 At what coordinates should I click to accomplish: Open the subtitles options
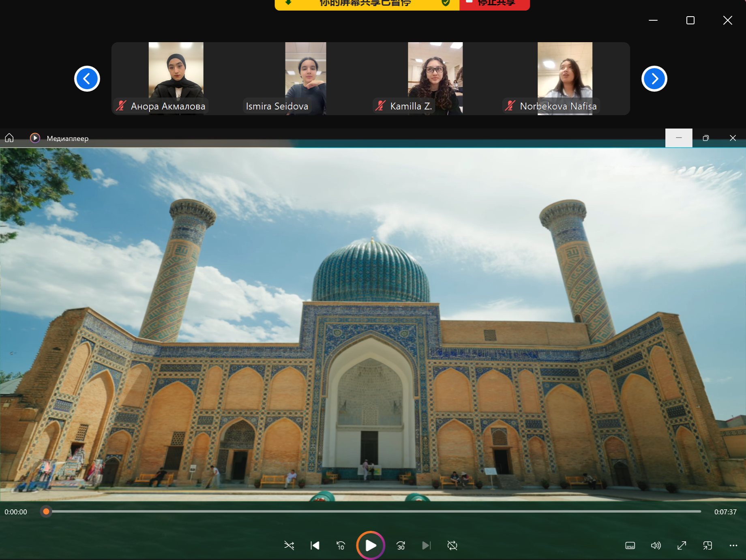(630, 545)
